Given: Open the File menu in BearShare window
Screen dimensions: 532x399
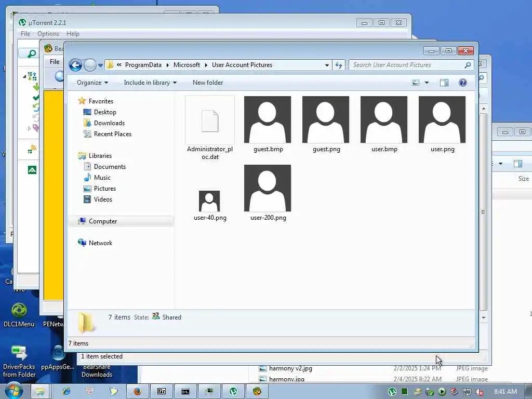Looking at the screenshot, I should point(54,62).
